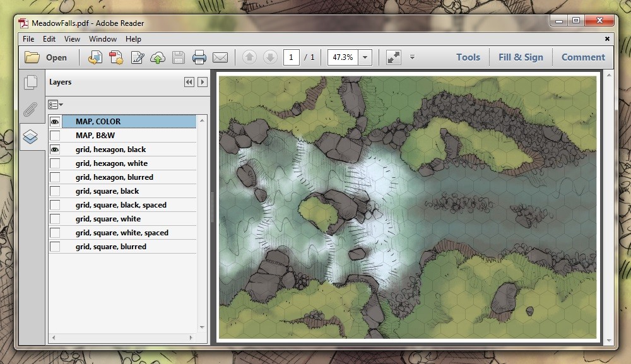
Task: Open the File menu
Action: click(x=28, y=39)
